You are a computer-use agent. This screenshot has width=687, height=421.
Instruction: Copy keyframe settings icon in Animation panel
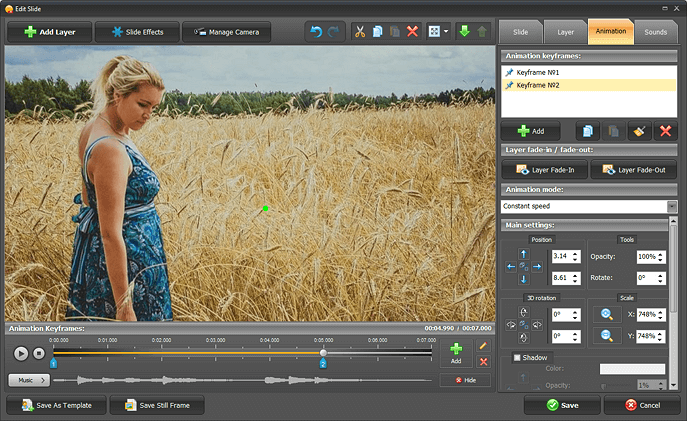(x=588, y=131)
